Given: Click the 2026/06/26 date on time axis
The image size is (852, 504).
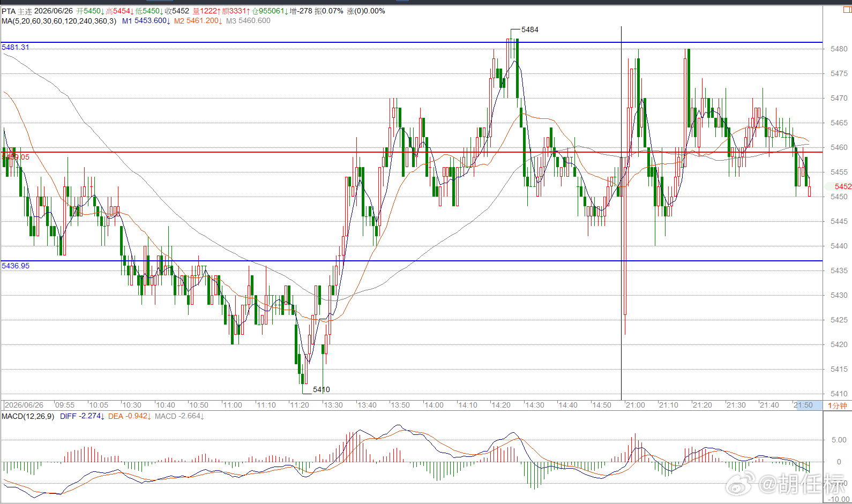Looking at the screenshot, I should tap(24, 405).
